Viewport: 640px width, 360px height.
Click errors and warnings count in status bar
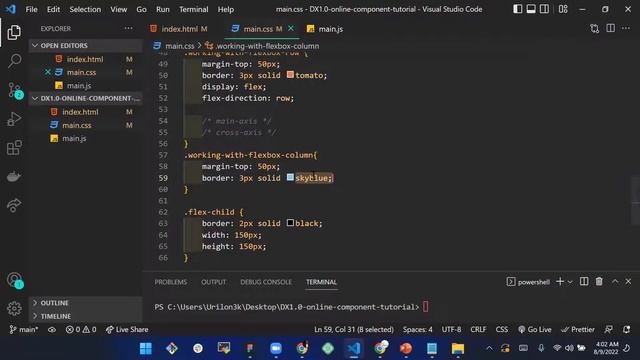(x=81, y=329)
